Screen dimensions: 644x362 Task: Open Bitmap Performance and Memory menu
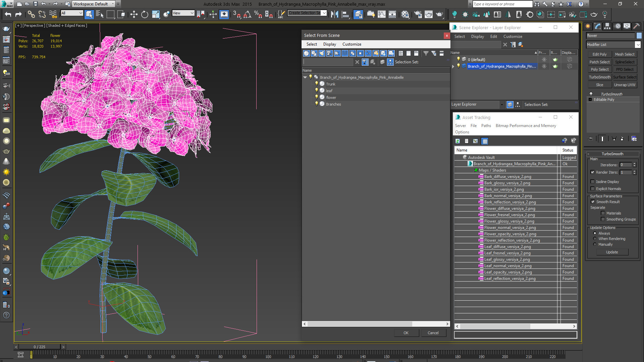click(526, 126)
